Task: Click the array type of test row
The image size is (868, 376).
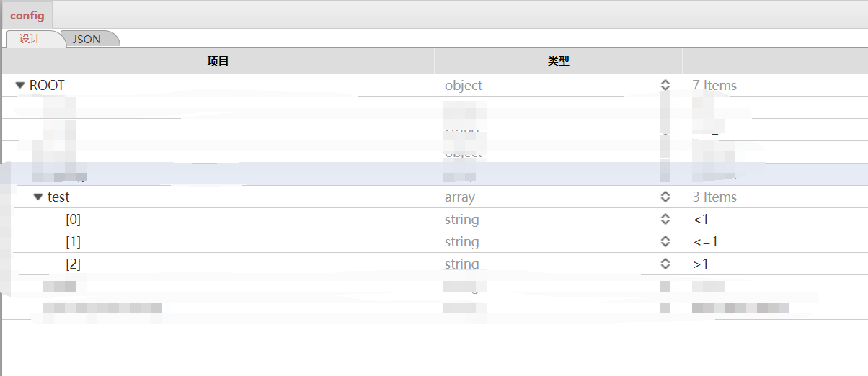Action: coord(459,197)
